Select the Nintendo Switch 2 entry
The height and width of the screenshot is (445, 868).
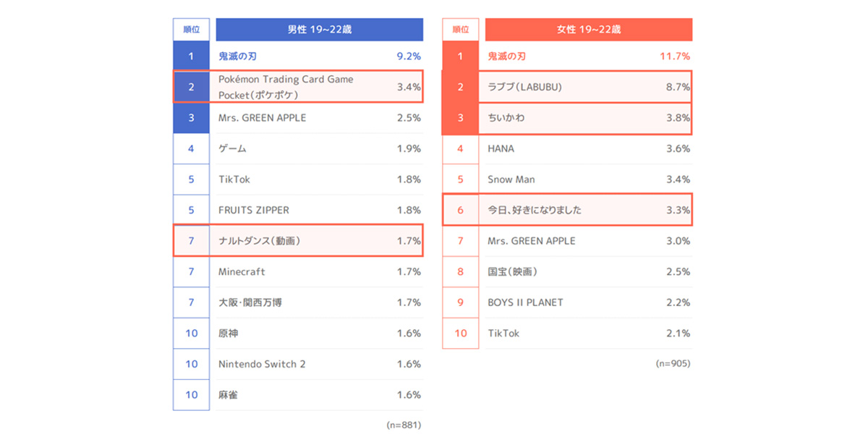(x=262, y=364)
